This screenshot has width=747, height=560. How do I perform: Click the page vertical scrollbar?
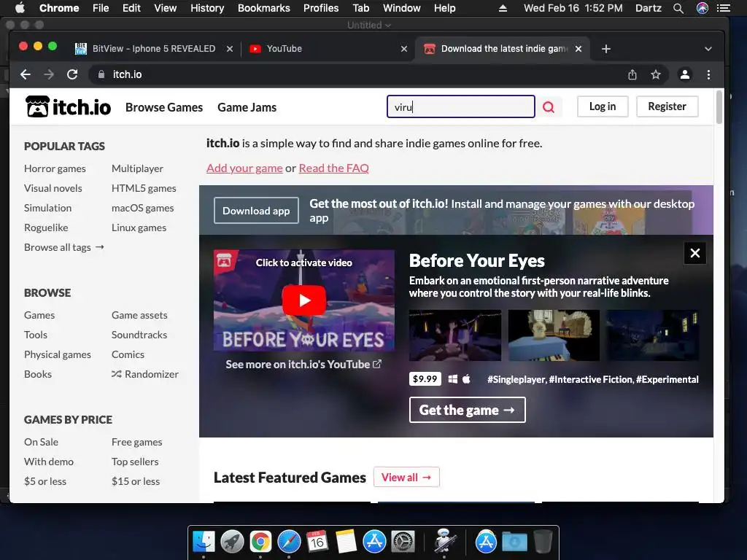click(719, 108)
